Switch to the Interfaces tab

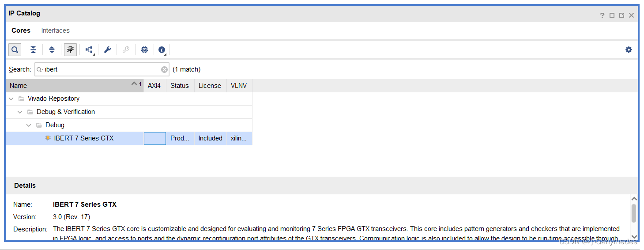(55, 30)
